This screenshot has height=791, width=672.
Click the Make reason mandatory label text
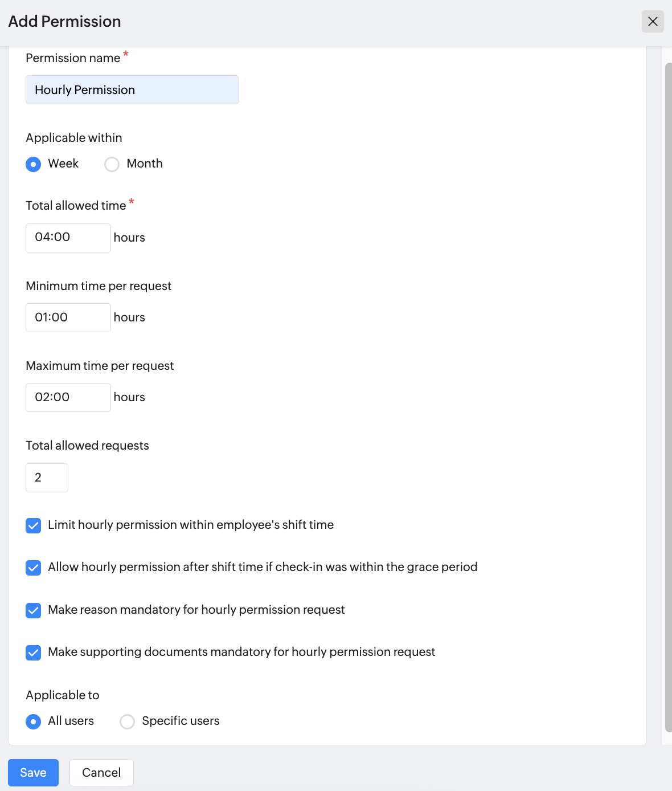(196, 610)
